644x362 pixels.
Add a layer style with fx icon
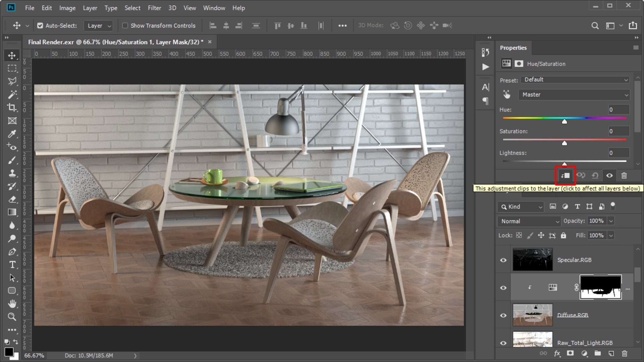[557, 353]
